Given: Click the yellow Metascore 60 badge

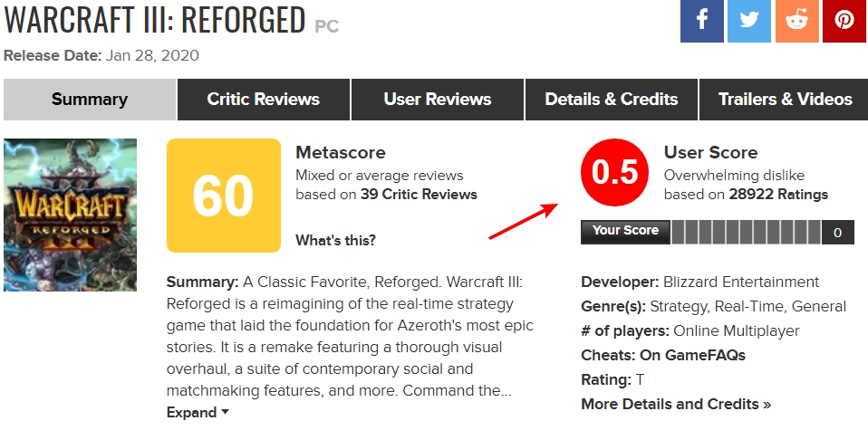Looking at the screenshot, I should pyautogui.click(x=224, y=196).
